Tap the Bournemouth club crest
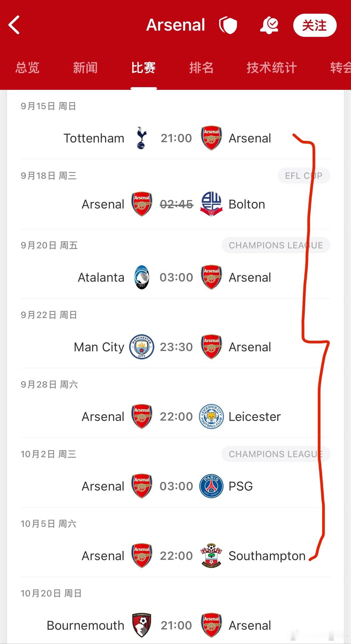The height and width of the screenshot is (644, 351). [142, 625]
